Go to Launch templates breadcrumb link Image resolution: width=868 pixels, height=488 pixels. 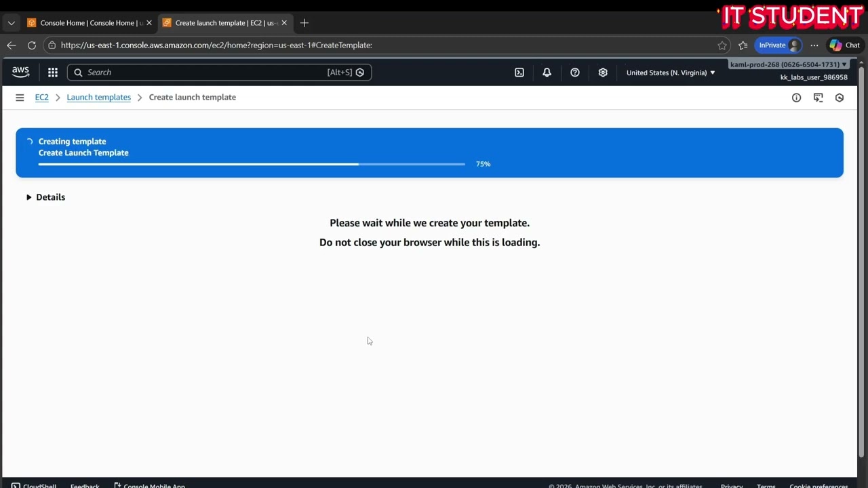(x=99, y=98)
